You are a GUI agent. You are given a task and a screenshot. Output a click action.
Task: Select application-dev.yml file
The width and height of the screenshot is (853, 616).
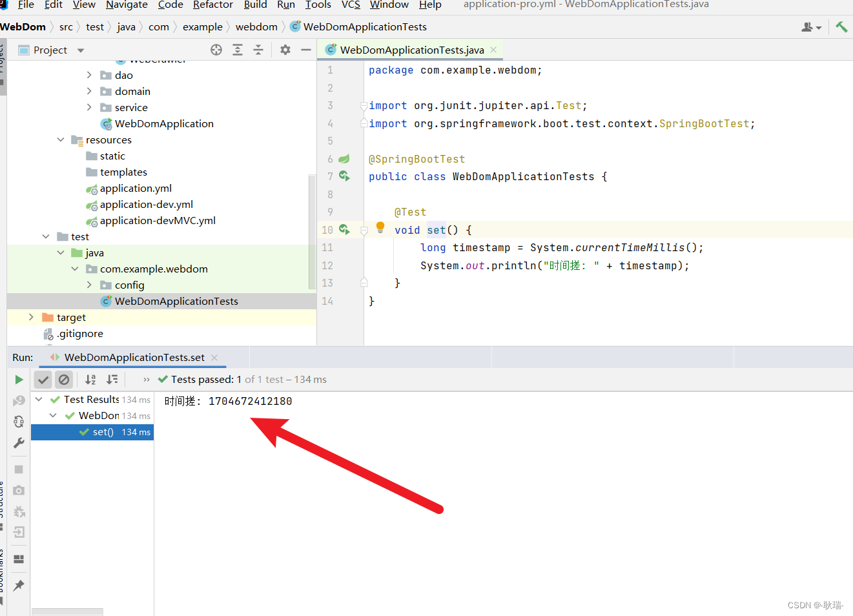(147, 204)
